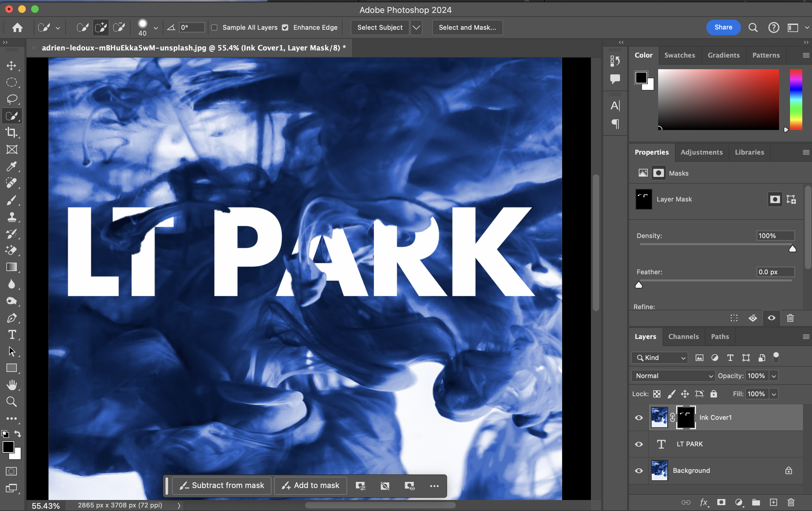Select the Eyedropper tool
The width and height of the screenshot is (812, 511).
click(11, 166)
